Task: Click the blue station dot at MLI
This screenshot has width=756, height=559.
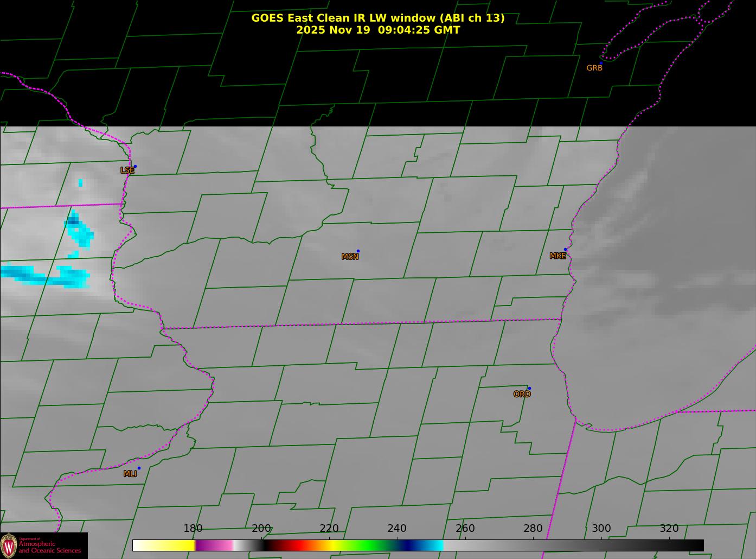Action: pyautogui.click(x=139, y=468)
